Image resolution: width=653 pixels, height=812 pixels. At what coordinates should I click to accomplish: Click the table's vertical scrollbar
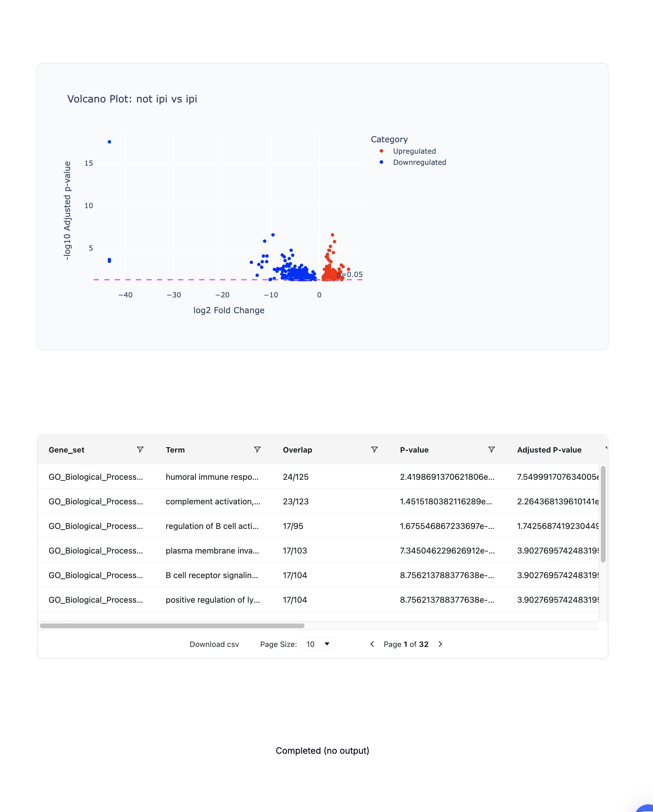tap(603, 514)
